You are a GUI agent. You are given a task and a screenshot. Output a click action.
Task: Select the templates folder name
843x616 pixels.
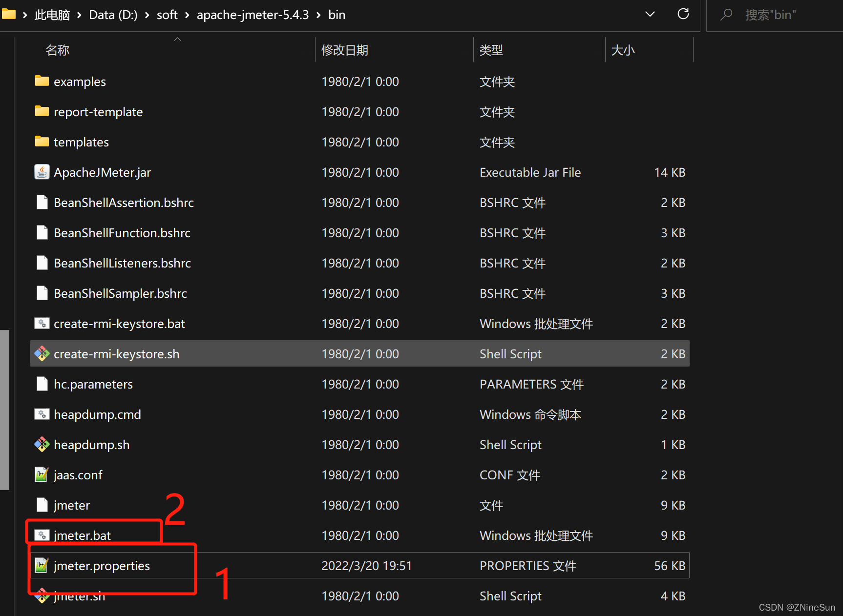81,142
